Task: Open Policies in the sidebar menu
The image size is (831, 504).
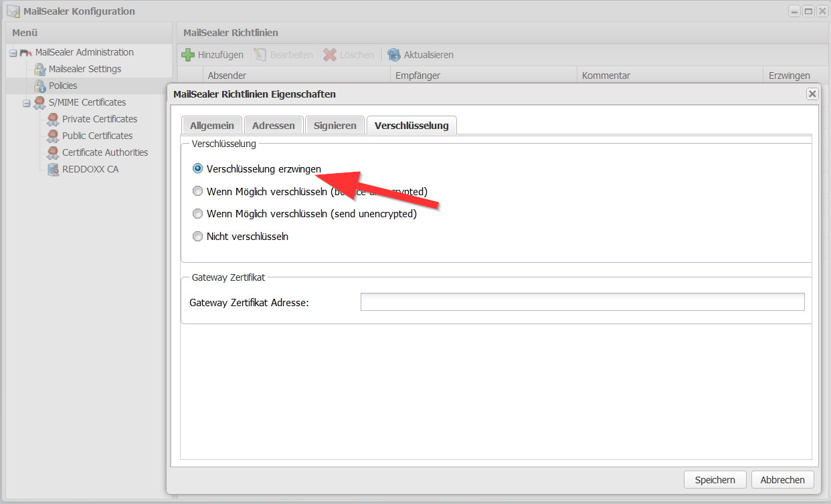Action: pyautogui.click(x=62, y=86)
